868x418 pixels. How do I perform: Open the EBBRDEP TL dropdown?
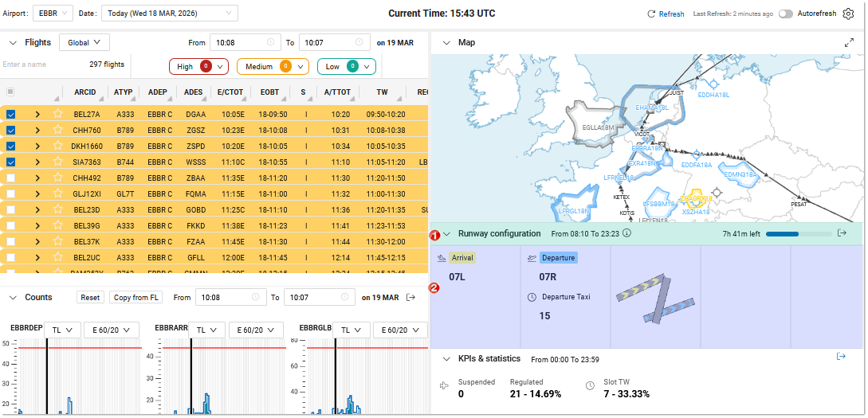tap(62, 330)
